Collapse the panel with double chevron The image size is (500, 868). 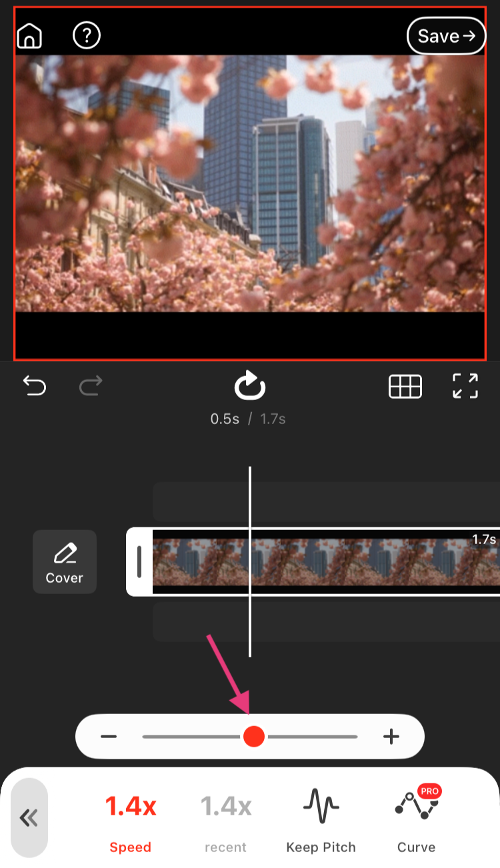click(x=29, y=818)
